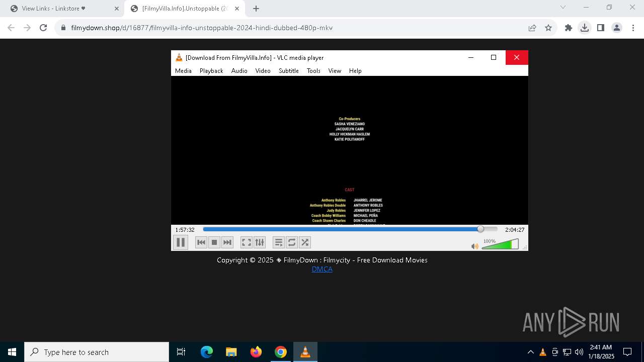Adjust the VLC volume slider
The width and height of the screenshot is (644, 362).
click(x=500, y=244)
